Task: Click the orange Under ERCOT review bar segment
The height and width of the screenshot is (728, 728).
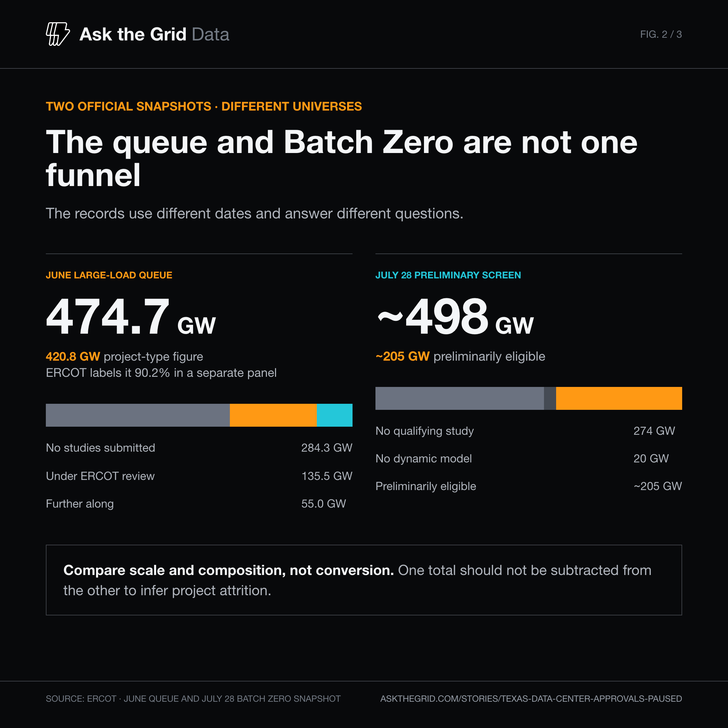Action: pos(273,415)
